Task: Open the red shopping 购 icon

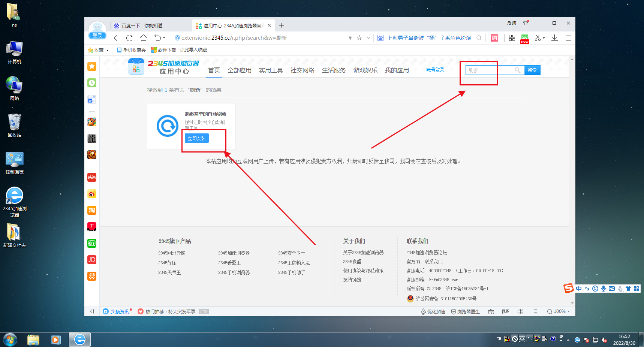Action: (494, 38)
